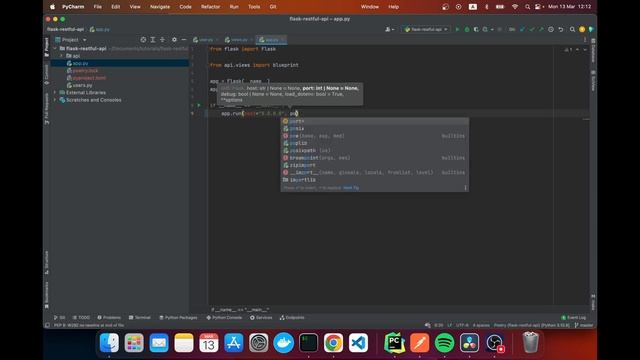Open the Code menu

click(185, 7)
